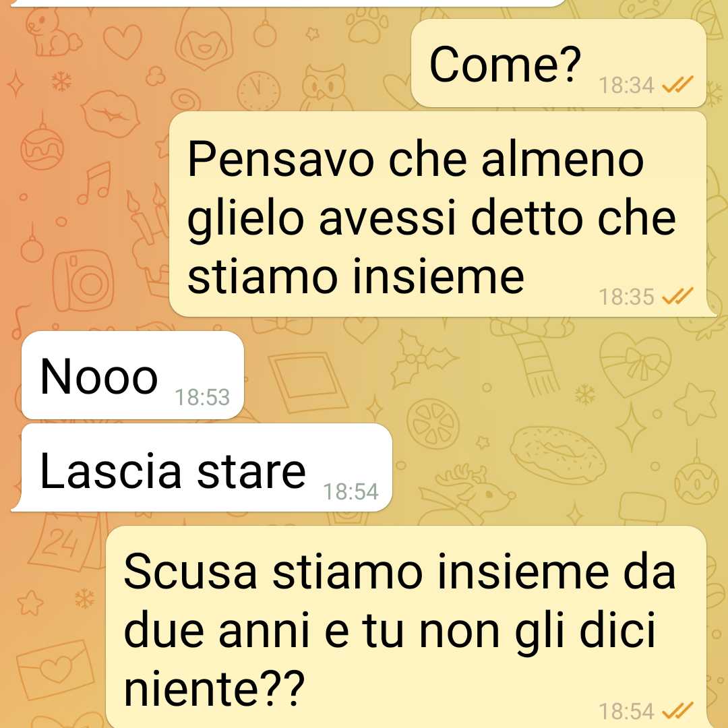Tap the double-check read receipt on "Come?"
The height and width of the screenshot is (728, 728).
[x=677, y=84]
